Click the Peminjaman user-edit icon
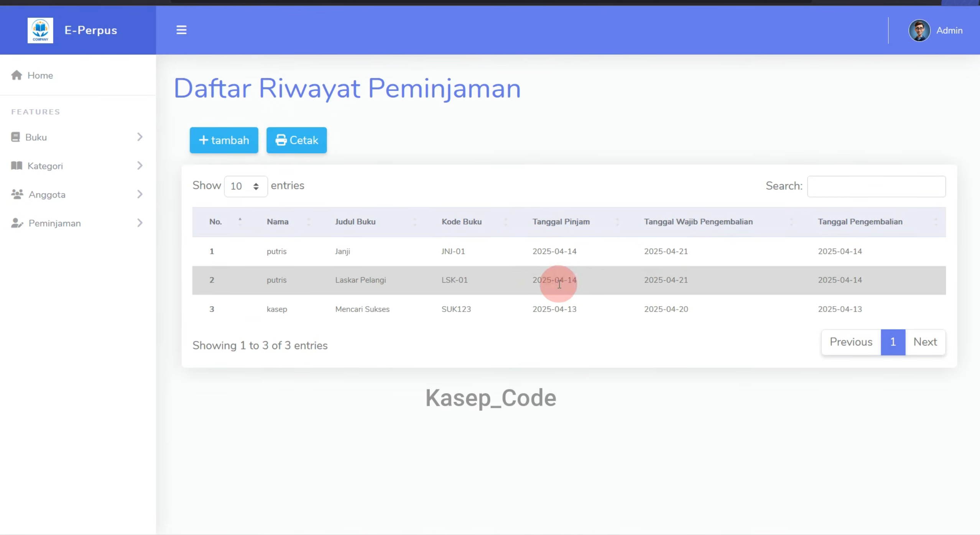 [x=17, y=223]
